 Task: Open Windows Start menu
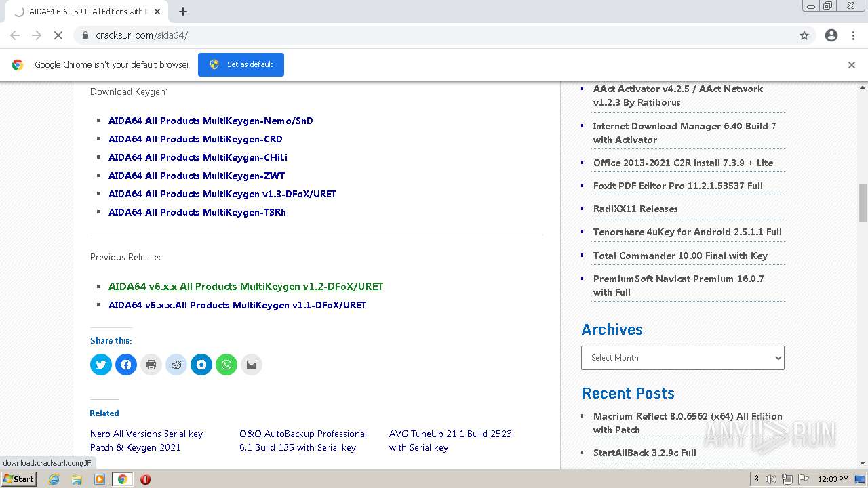[x=19, y=479]
